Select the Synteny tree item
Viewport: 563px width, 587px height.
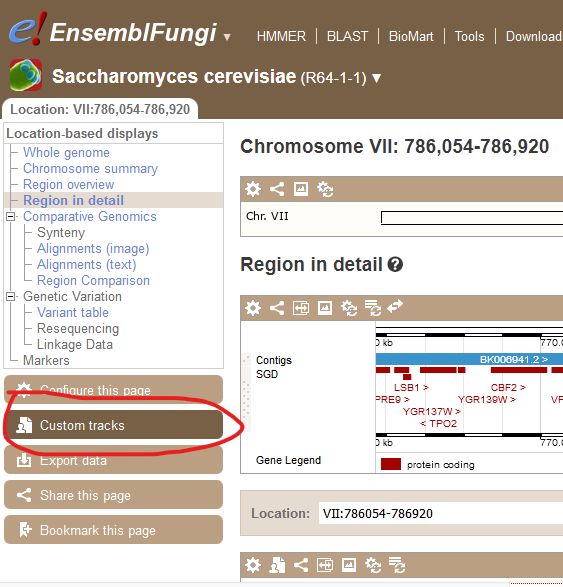[61, 232]
